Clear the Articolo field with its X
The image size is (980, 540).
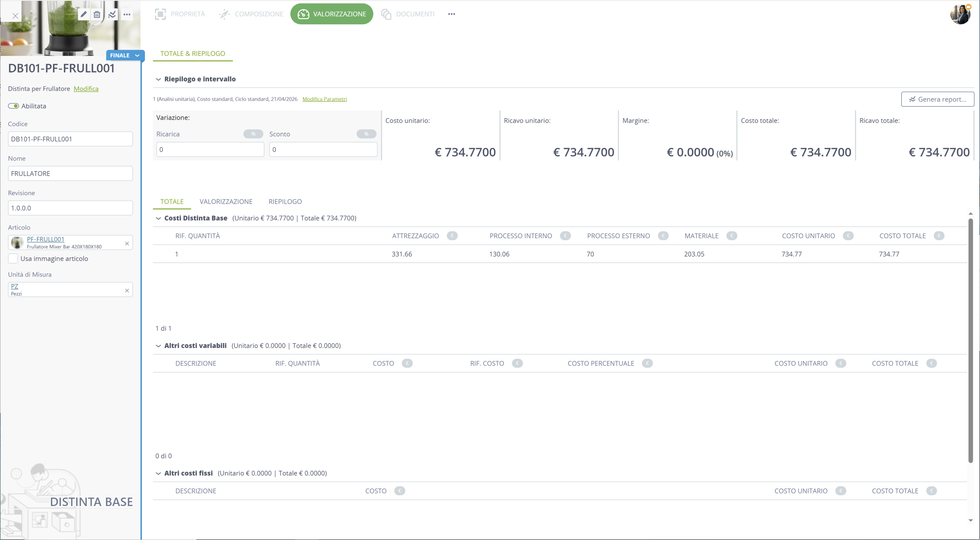[x=127, y=244]
